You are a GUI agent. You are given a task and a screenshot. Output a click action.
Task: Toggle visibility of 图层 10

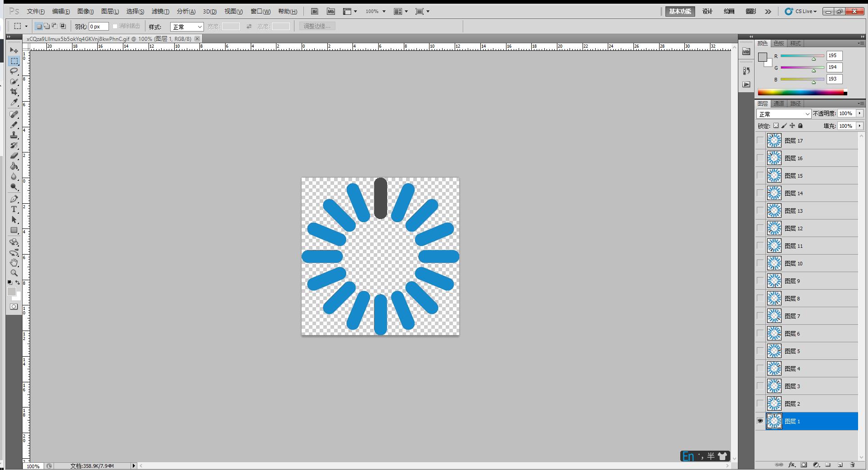click(760, 263)
